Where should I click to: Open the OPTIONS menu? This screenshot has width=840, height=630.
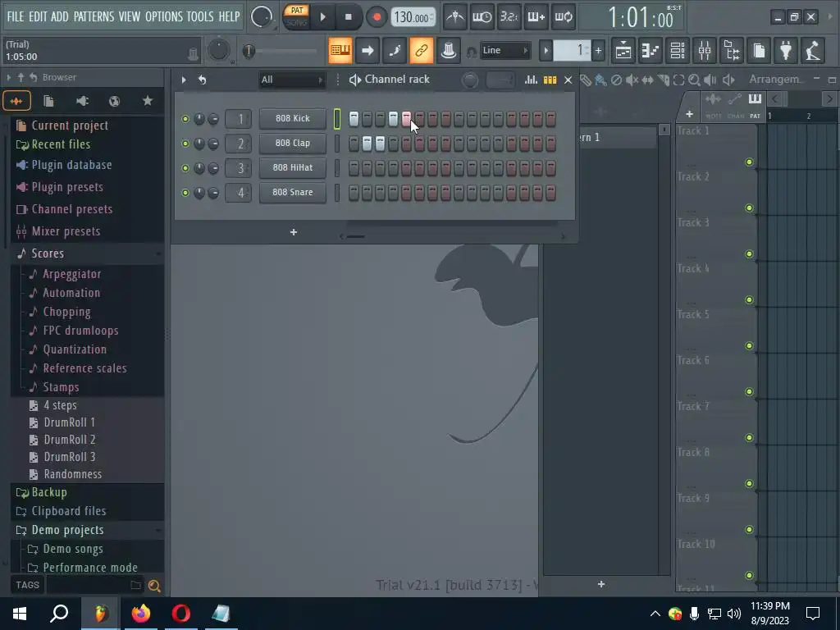pyautogui.click(x=164, y=16)
